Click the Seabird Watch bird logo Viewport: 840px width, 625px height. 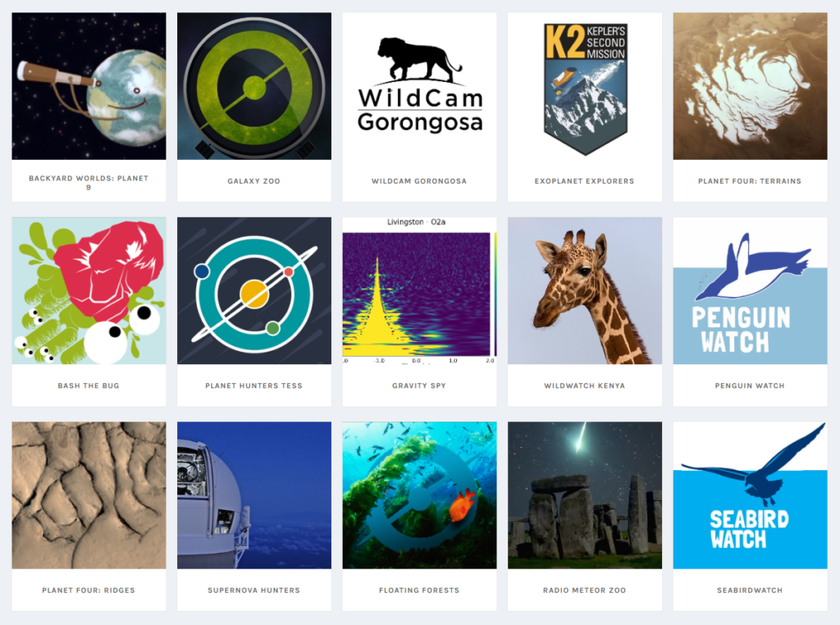(750, 495)
